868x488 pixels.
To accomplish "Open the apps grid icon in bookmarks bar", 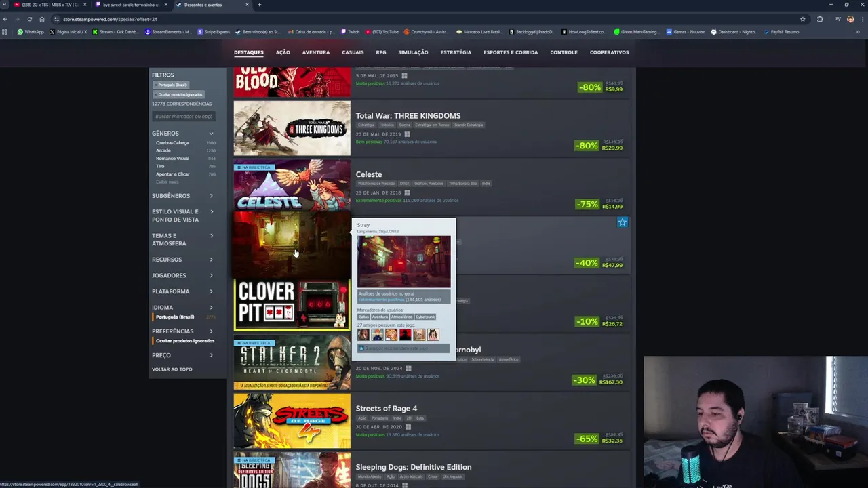I will coord(5,32).
